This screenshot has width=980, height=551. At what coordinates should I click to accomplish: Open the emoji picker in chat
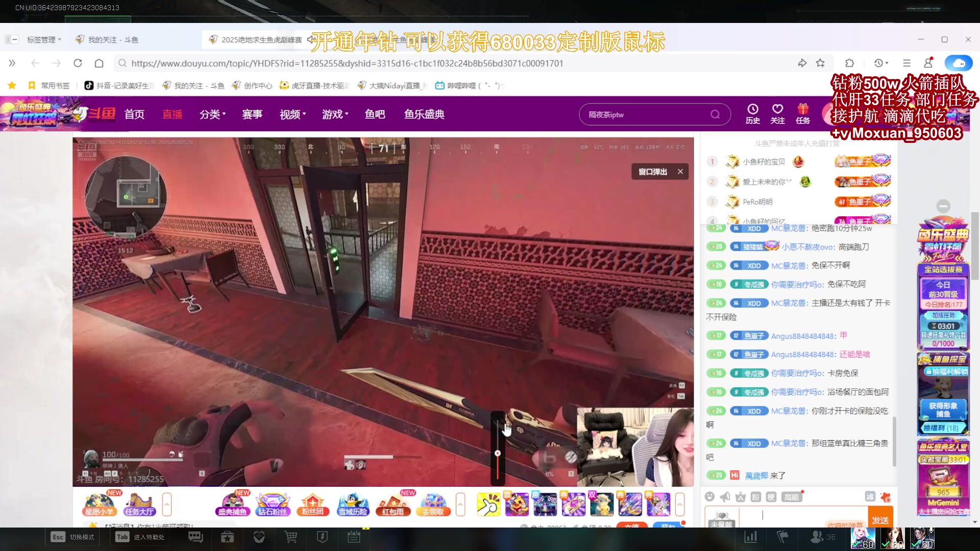pyautogui.click(x=709, y=497)
